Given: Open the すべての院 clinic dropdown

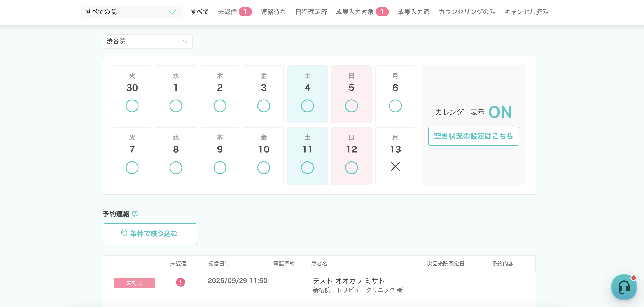Looking at the screenshot, I should [132, 12].
